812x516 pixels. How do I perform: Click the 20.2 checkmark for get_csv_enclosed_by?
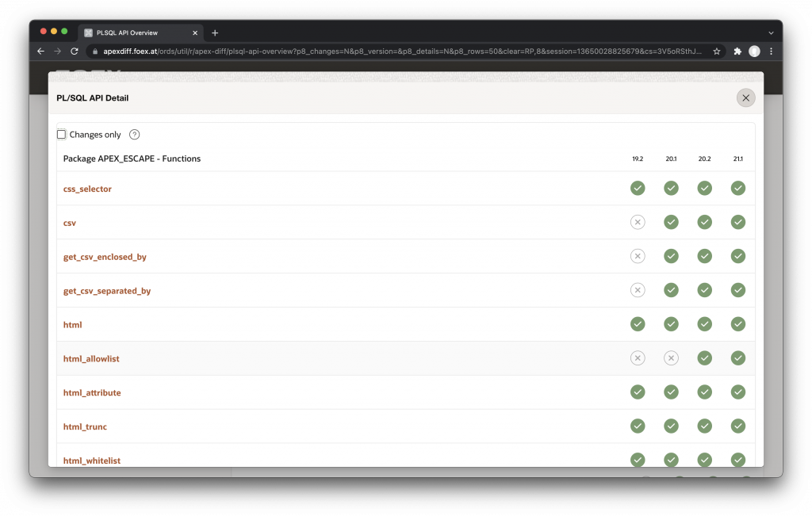[x=704, y=256]
